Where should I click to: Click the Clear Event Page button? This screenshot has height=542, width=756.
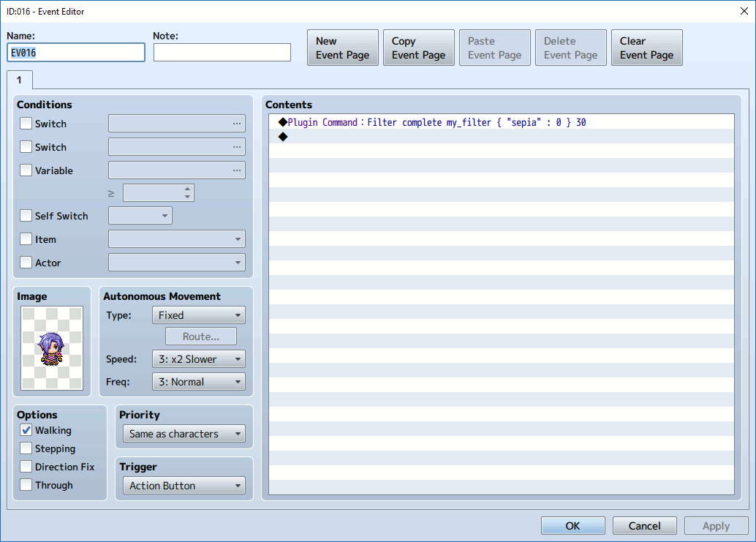(646, 48)
